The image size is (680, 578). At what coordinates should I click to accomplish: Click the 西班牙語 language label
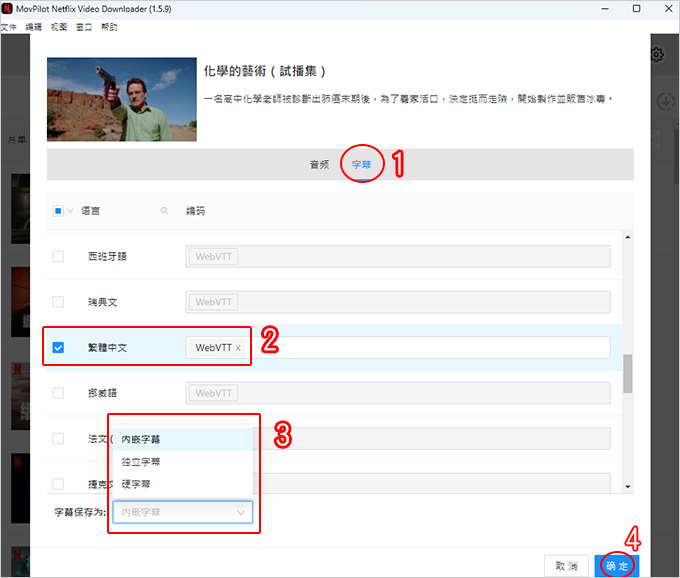pos(107,256)
